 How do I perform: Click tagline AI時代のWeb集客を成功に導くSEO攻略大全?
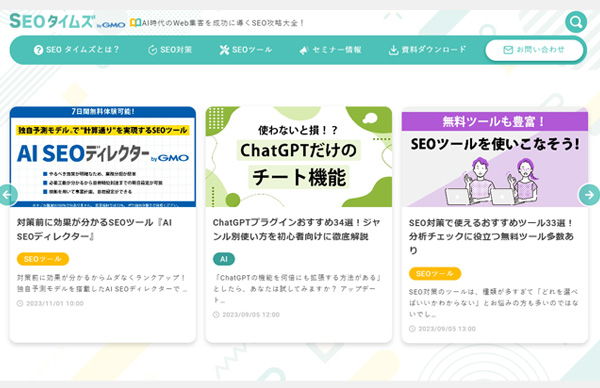[x=222, y=23]
